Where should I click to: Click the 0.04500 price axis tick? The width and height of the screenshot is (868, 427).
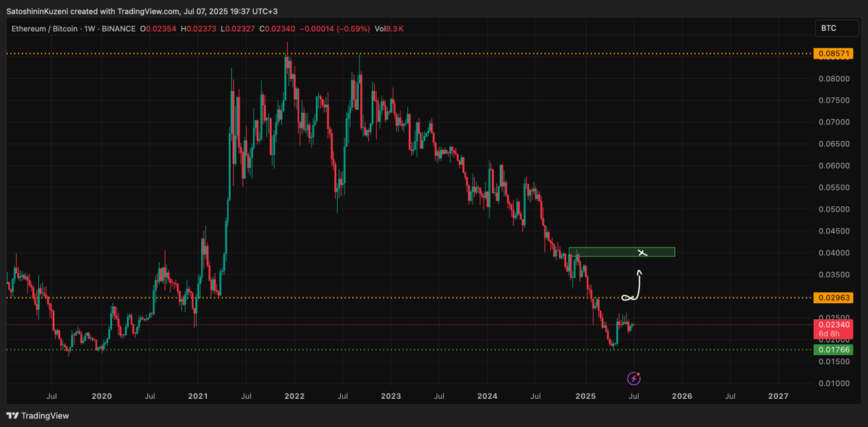coord(833,231)
